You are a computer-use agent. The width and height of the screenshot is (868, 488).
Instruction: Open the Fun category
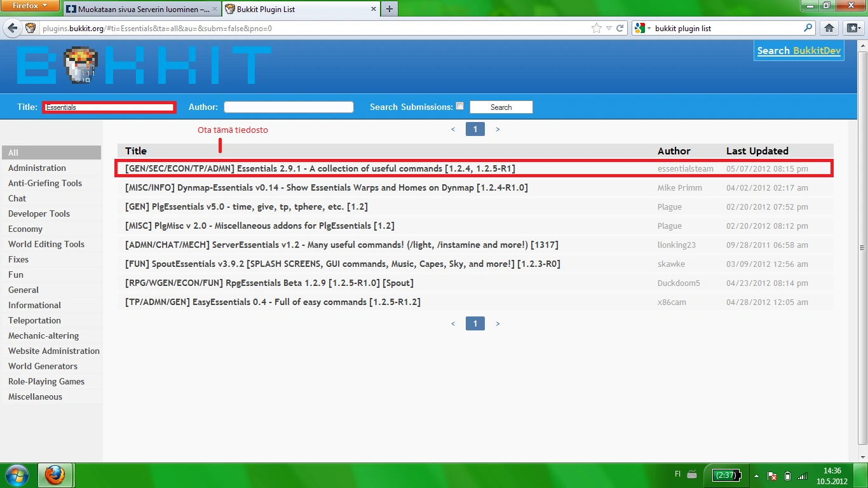tap(51, 274)
